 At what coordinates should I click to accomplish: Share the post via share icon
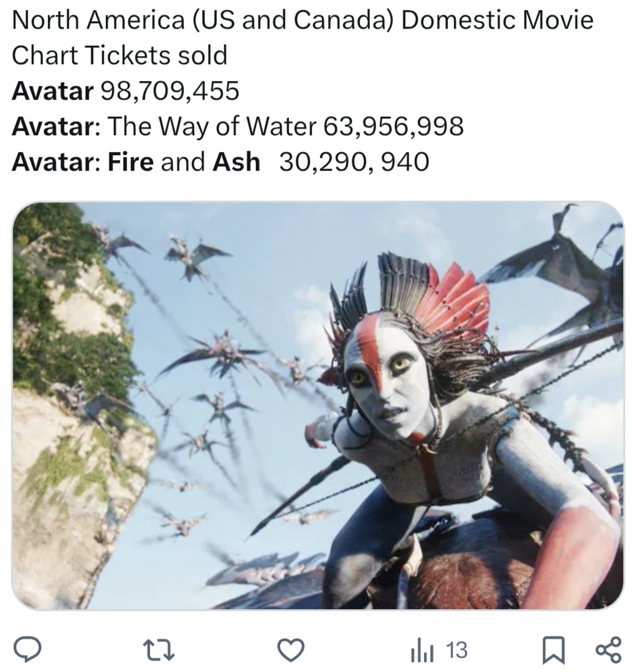608,650
